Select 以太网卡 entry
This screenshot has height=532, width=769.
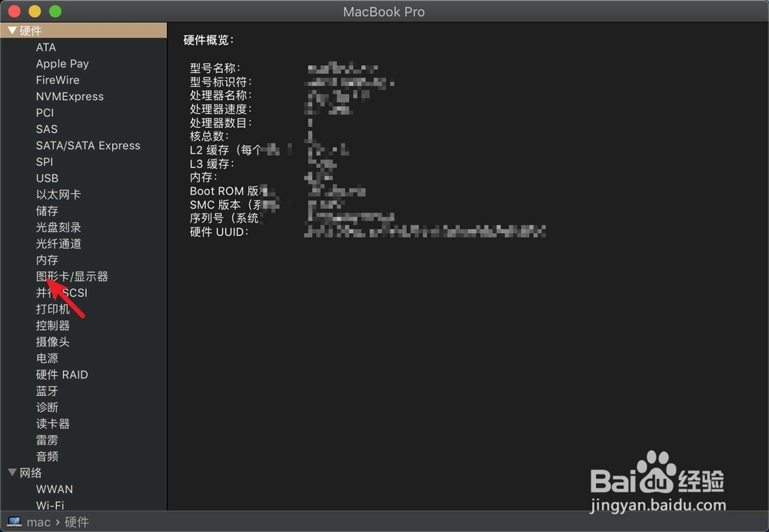pos(58,195)
